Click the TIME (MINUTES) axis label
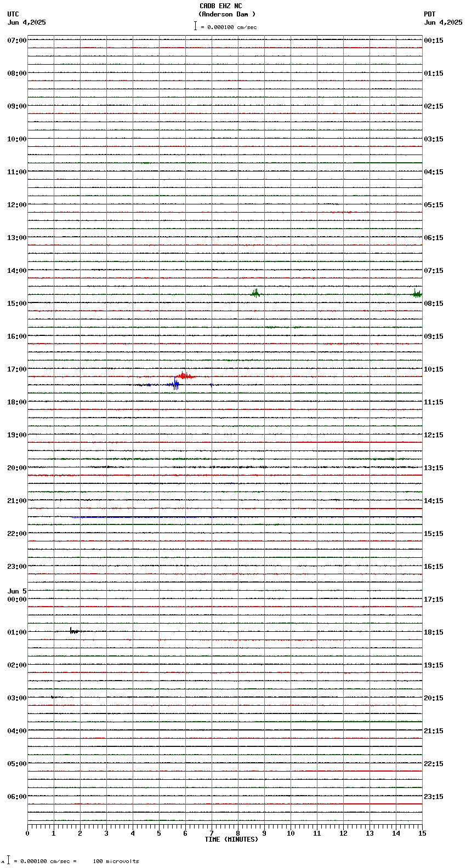The width and height of the screenshot is (466, 868). coord(231,840)
